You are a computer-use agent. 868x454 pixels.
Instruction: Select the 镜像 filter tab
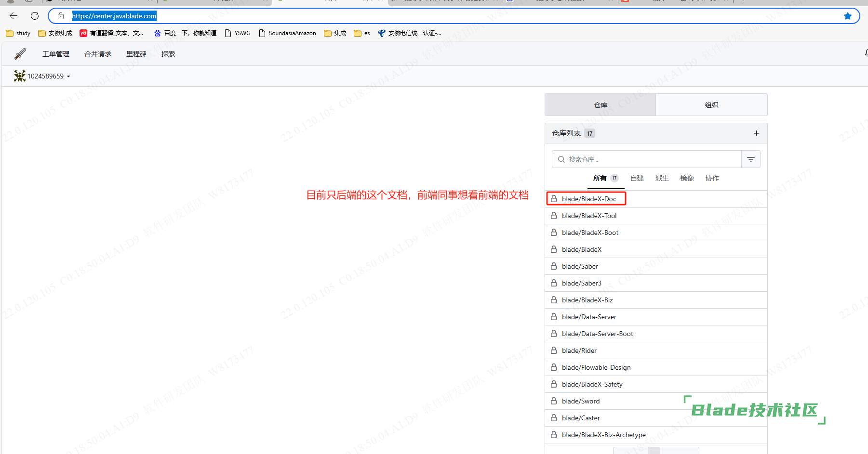click(687, 178)
